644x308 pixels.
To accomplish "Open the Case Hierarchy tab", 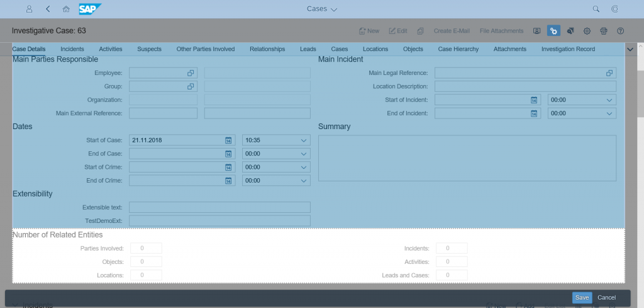I will 458,49.
